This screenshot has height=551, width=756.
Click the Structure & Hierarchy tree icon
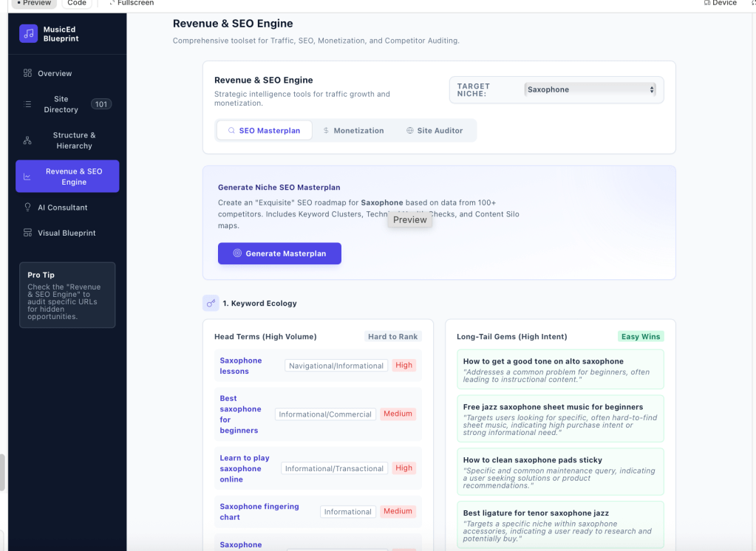(27, 140)
